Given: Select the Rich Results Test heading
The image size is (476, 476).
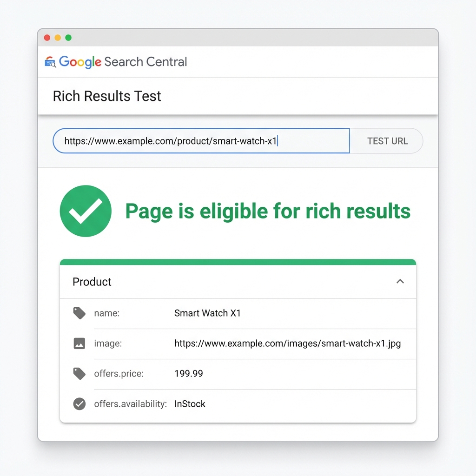Looking at the screenshot, I should (106, 96).
